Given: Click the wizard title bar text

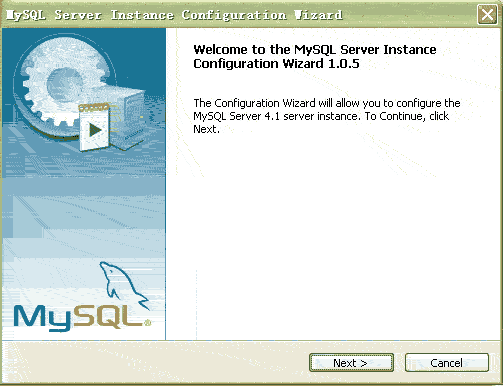Looking at the screenshot, I should [174, 15].
